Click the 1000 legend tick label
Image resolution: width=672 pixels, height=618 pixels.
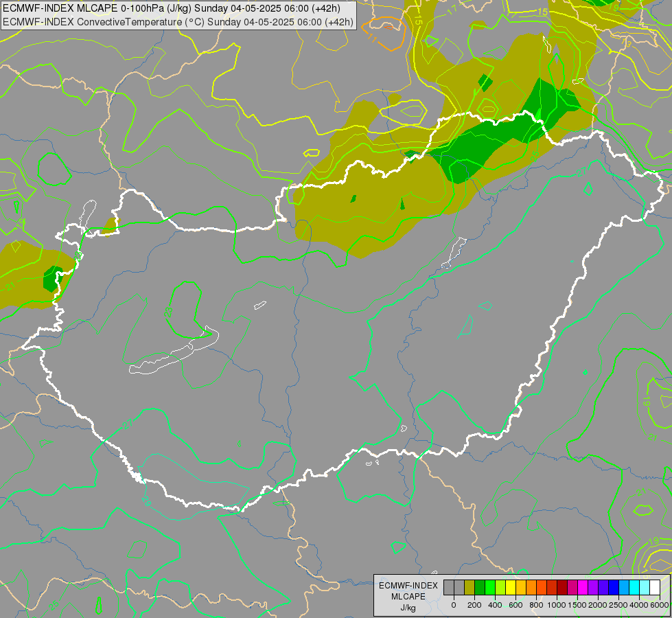pos(557,605)
